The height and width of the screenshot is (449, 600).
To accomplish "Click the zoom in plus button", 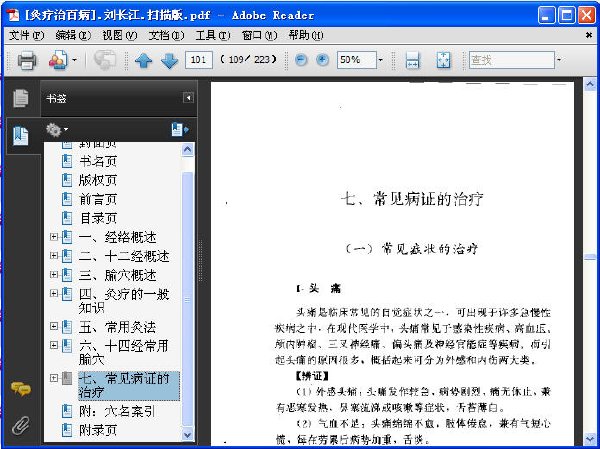I will [322, 61].
